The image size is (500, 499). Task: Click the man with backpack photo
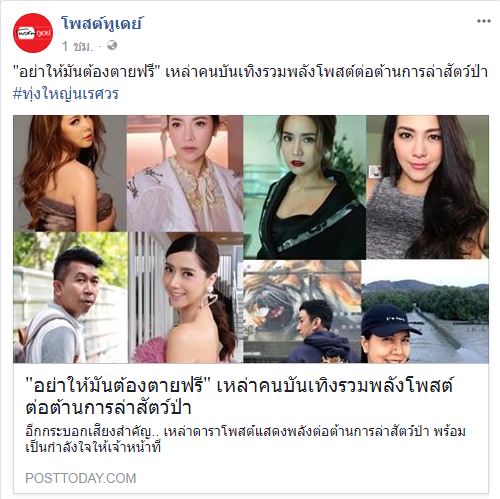(x=70, y=297)
